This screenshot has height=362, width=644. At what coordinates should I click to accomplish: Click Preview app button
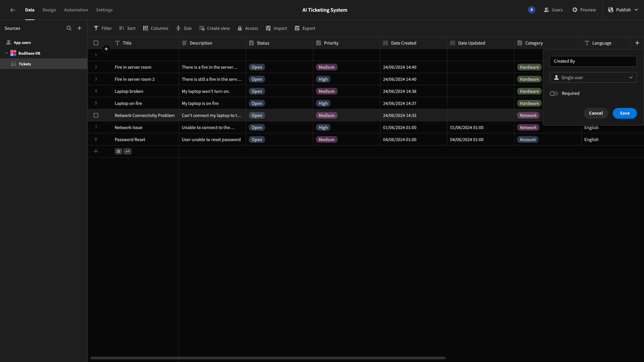click(x=584, y=10)
